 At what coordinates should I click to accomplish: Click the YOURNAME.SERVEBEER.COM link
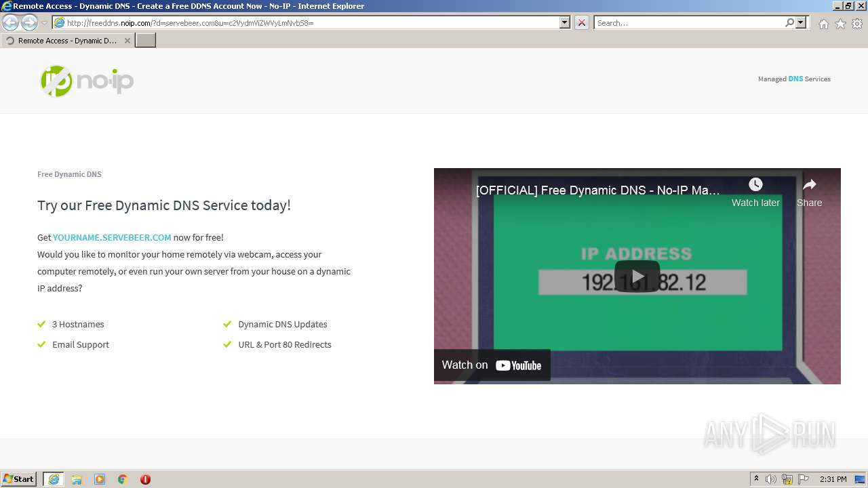click(x=112, y=237)
